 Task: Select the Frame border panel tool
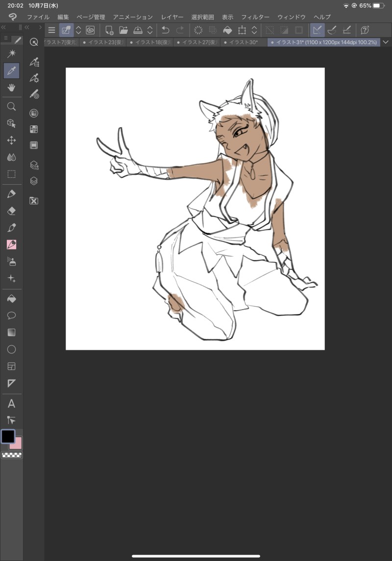pyautogui.click(x=11, y=366)
